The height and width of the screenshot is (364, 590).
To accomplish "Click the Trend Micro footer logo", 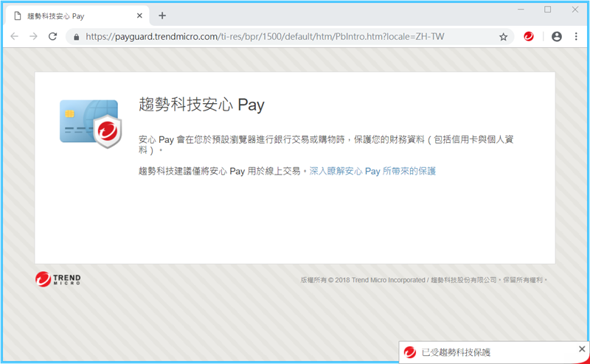I will (58, 279).
